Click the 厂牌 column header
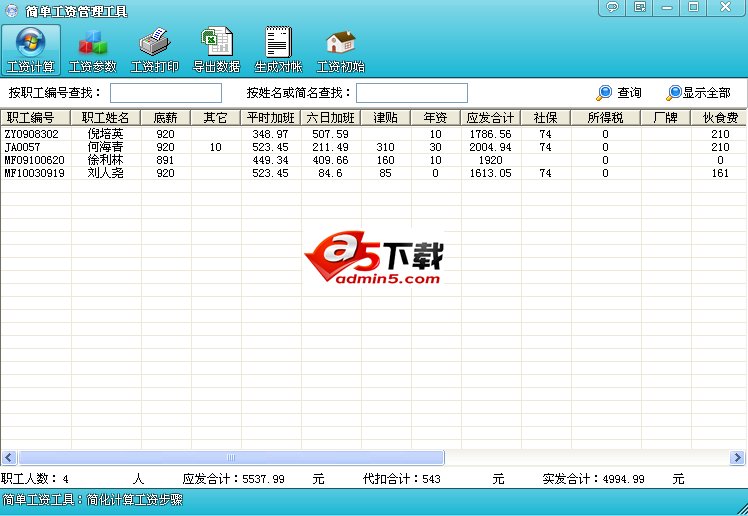The width and height of the screenshot is (748, 516). (665, 117)
